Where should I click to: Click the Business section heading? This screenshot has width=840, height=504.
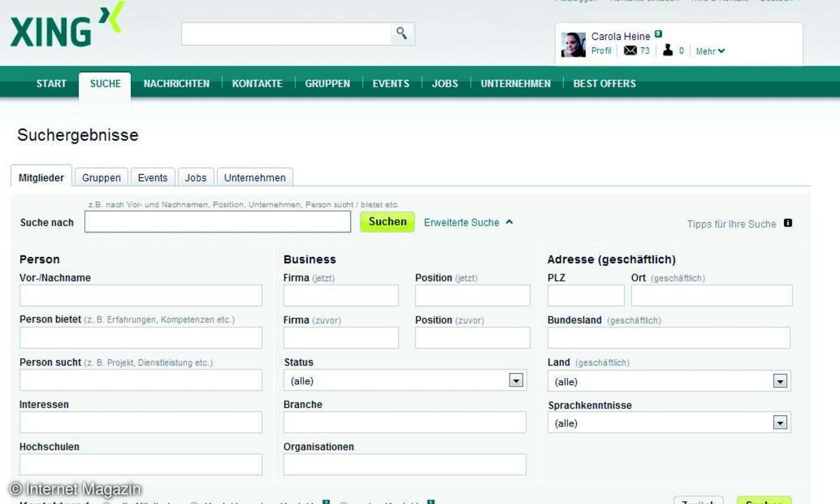click(x=310, y=259)
